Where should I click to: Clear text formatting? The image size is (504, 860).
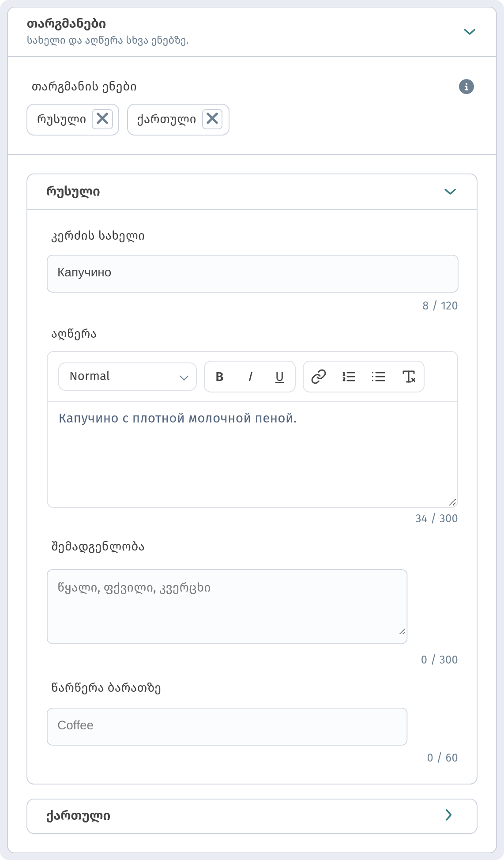click(x=409, y=377)
